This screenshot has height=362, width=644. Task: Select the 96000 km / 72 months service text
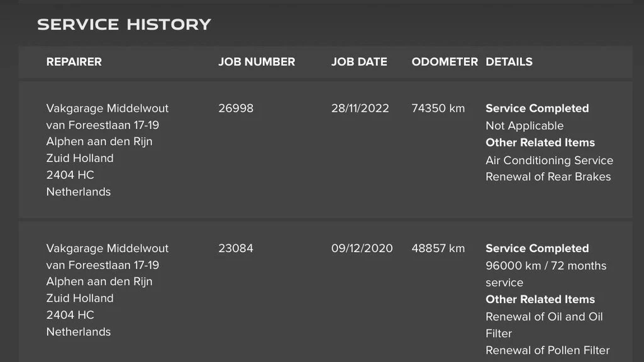tap(546, 266)
